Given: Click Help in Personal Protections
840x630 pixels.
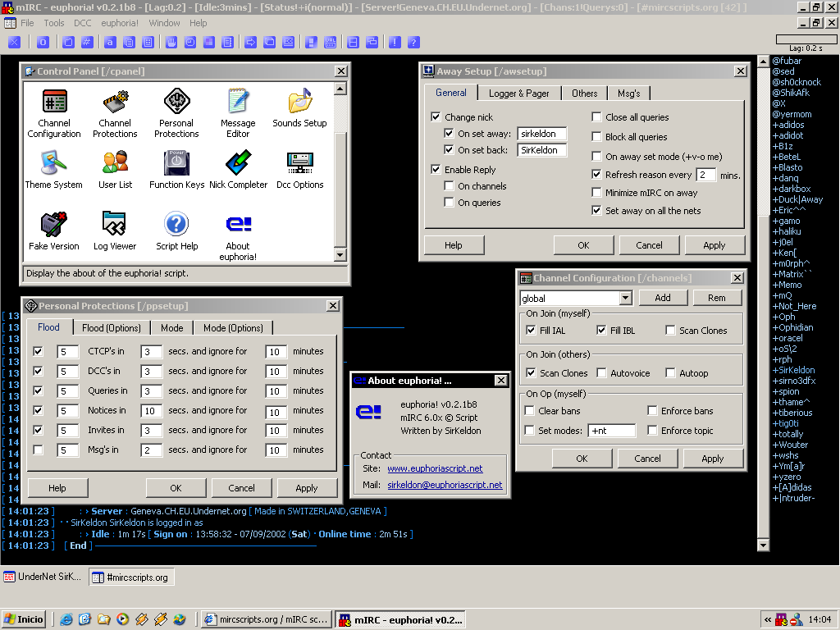Looking at the screenshot, I should click(57, 488).
